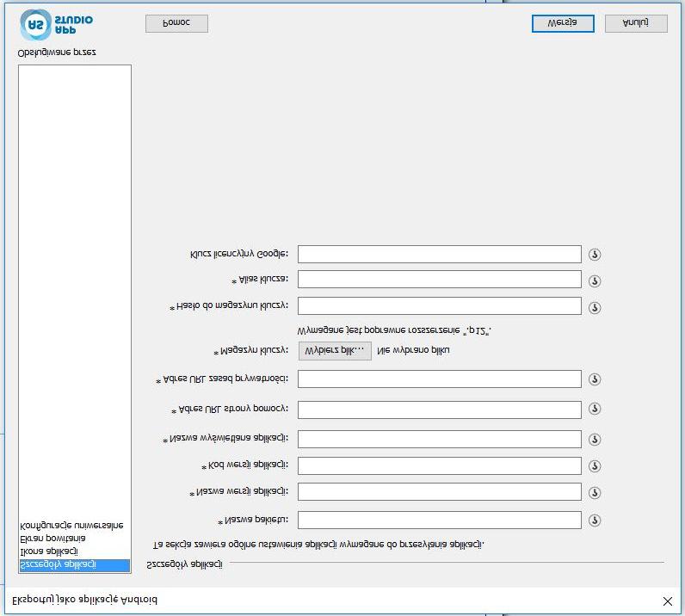The height and width of the screenshot is (616, 685).
Task: Click help icon for Hasło do magazynu kluczy
Action: point(594,308)
